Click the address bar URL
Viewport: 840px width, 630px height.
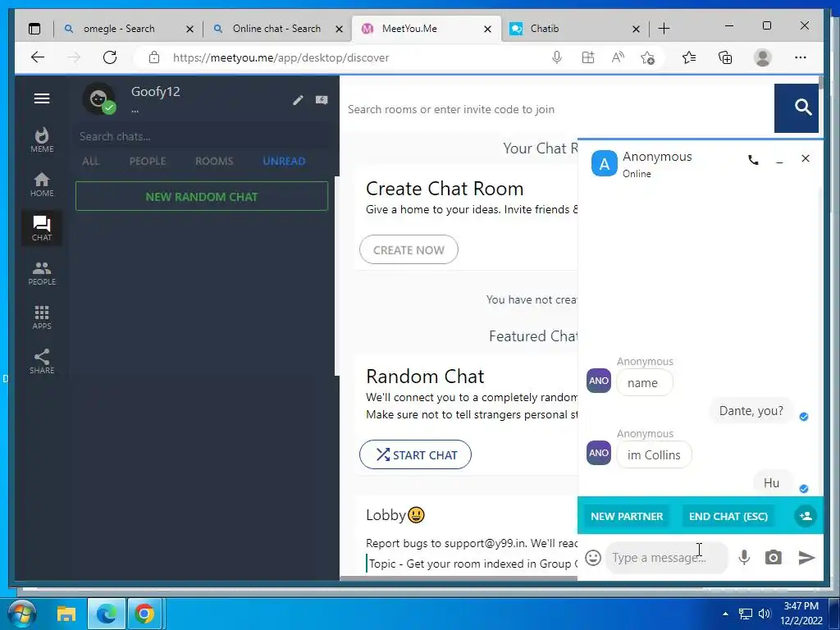coord(281,58)
